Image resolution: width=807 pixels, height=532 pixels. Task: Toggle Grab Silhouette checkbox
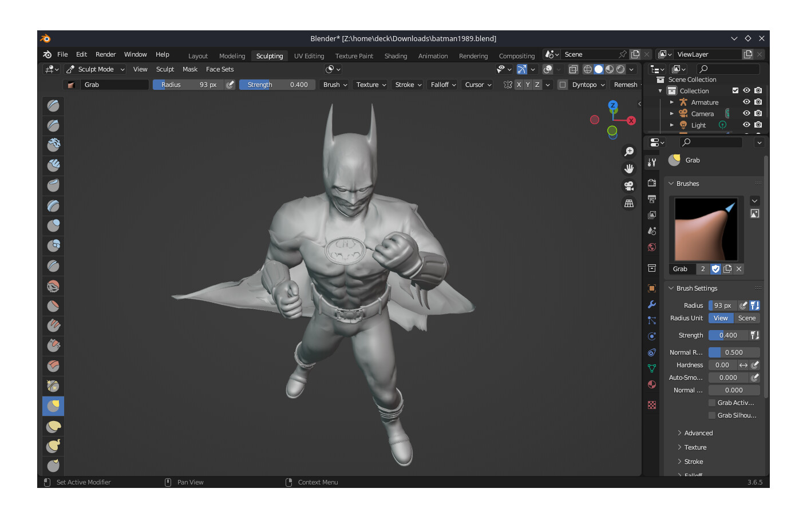click(712, 415)
